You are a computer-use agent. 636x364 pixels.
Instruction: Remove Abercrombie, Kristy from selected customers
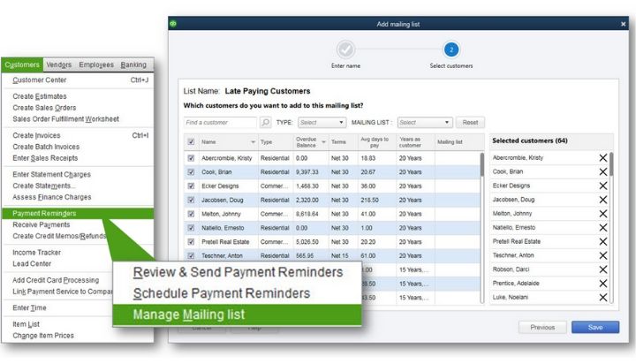coord(603,158)
